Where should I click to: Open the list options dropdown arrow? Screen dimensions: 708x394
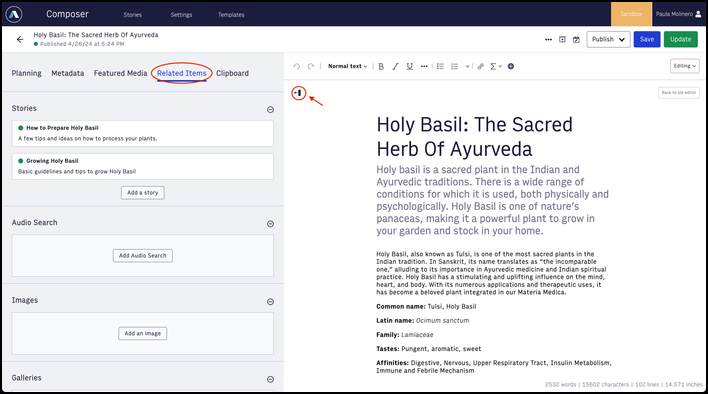(x=467, y=66)
